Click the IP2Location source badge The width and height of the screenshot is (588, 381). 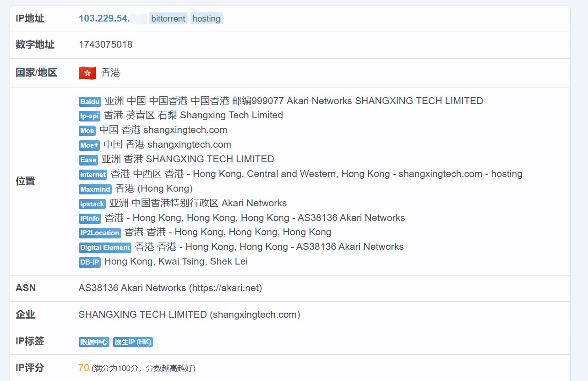[x=100, y=233]
